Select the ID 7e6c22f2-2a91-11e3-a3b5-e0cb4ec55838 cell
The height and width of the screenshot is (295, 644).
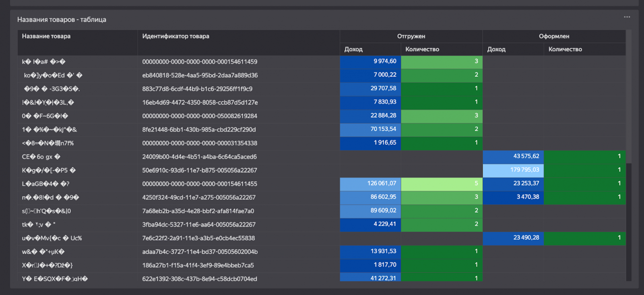(198, 238)
